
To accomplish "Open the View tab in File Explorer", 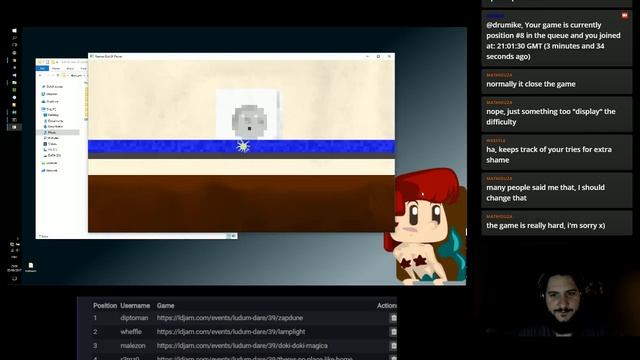I will pos(83,69).
